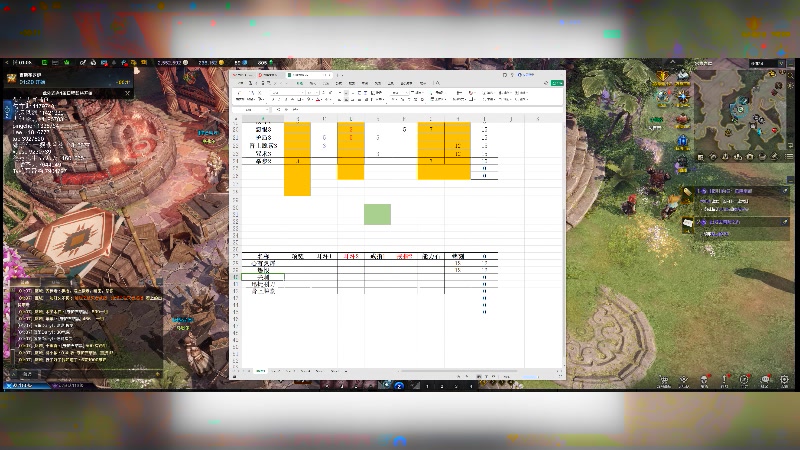This screenshot has height=450, width=800.
Task: Switch to the active green Home ribbon tab
Action: coord(299,83)
